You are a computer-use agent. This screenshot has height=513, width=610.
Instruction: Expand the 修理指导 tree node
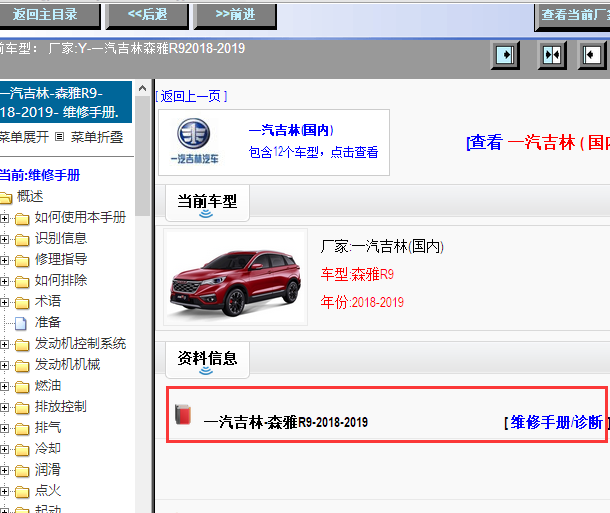(4, 260)
